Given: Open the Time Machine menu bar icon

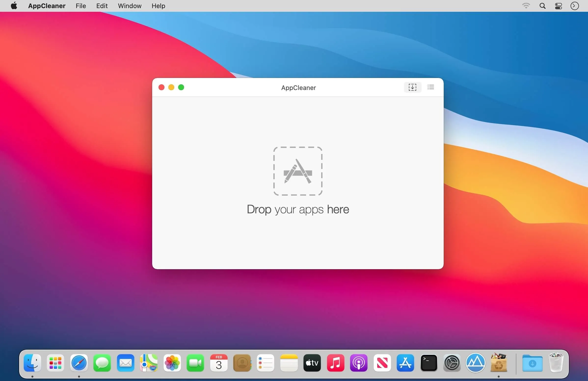Looking at the screenshot, I should pyautogui.click(x=575, y=6).
